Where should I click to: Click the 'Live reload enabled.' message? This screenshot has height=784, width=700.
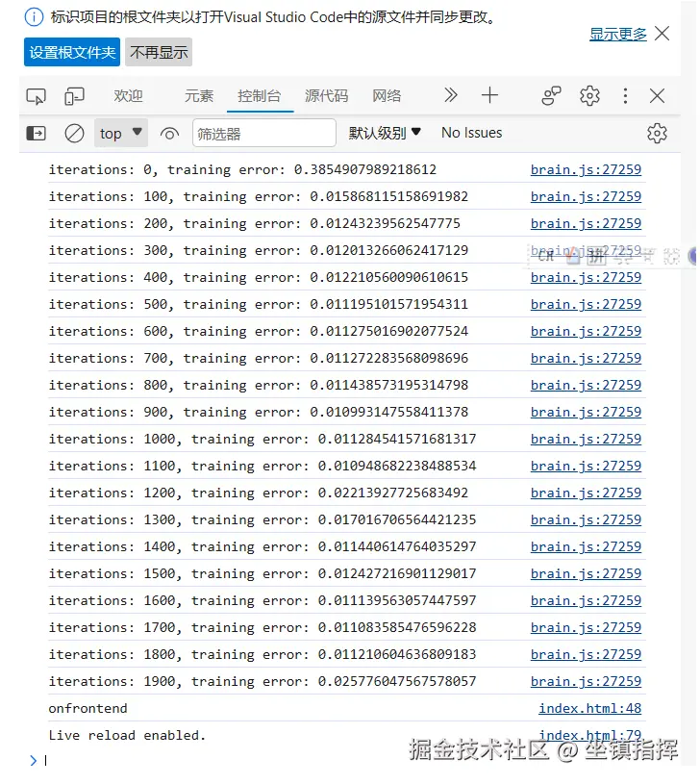127,736
